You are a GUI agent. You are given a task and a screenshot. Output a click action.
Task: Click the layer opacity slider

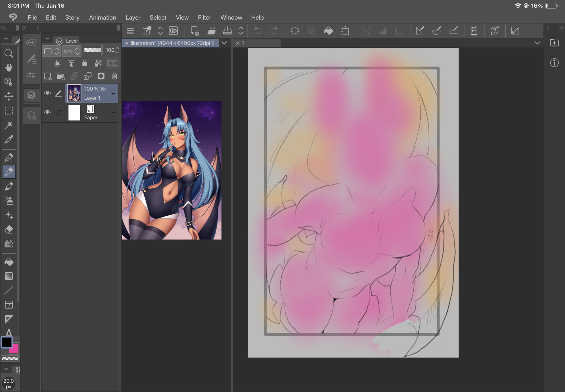93,50
